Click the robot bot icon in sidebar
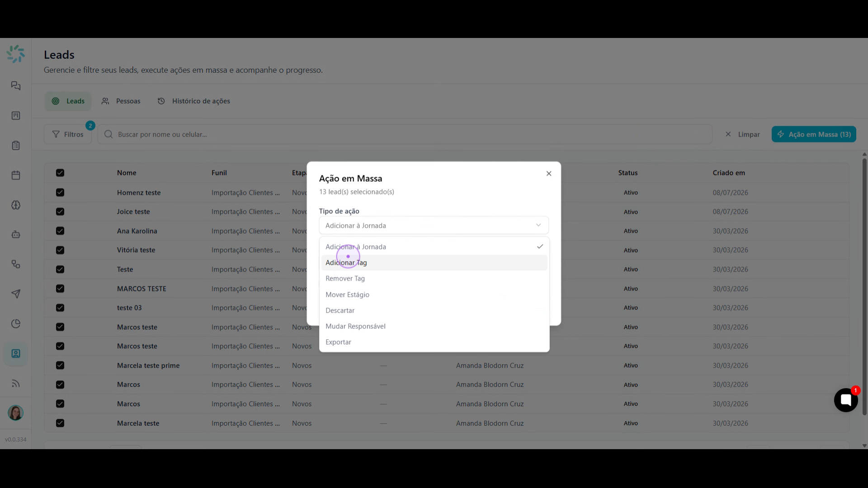The width and height of the screenshot is (868, 488). 16,235
